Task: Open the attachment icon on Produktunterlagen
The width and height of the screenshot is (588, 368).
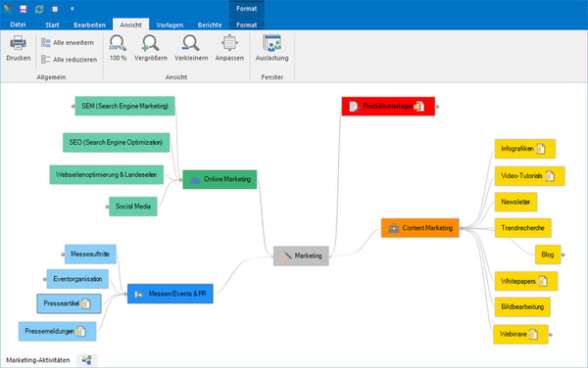Action: pyautogui.click(x=419, y=107)
